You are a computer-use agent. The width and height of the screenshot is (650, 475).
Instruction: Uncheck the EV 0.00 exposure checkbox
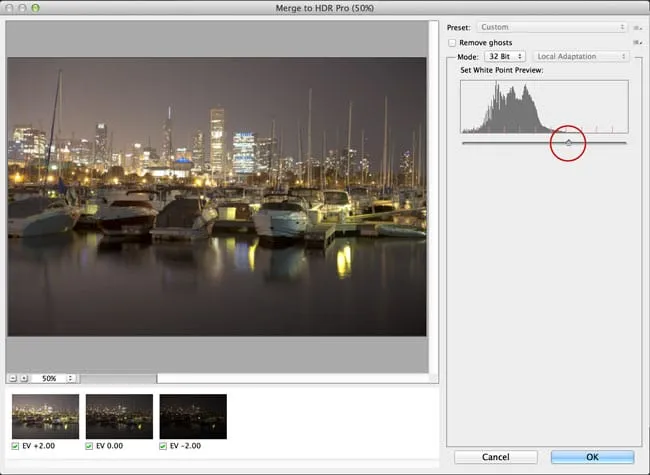[91, 445]
